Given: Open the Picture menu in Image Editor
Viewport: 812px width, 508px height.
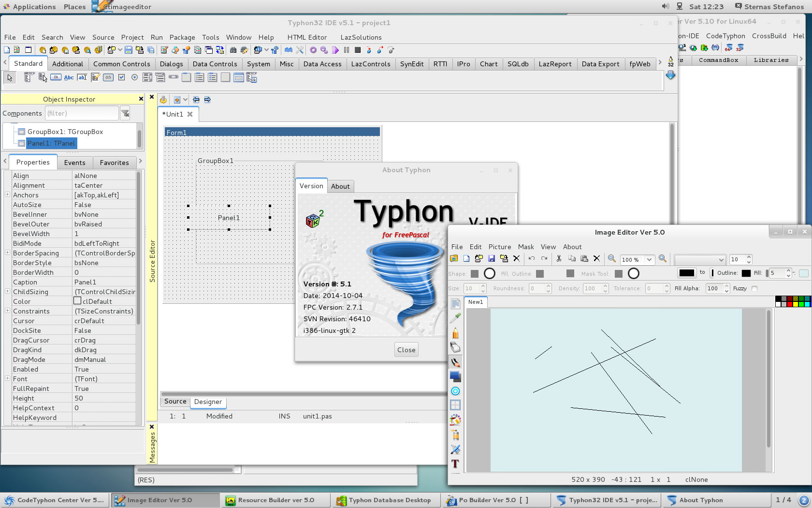Looking at the screenshot, I should pyautogui.click(x=500, y=247).
